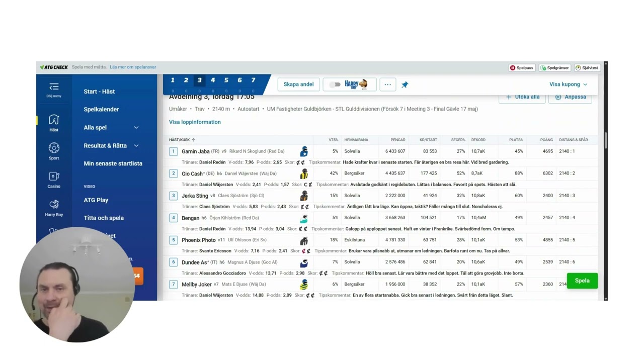Select horse number 4 Bengan
This screenshot has width=644, height=362.
click(x=173, y=218)
